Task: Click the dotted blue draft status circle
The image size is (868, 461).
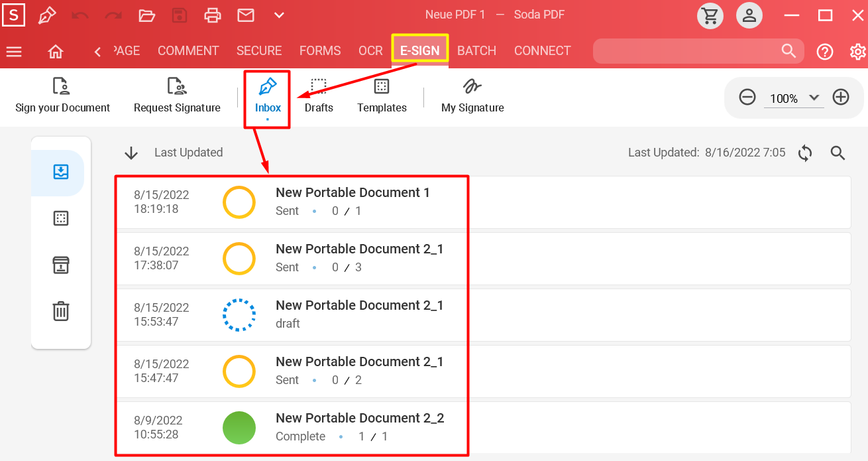Action: [x=239, y=315]
